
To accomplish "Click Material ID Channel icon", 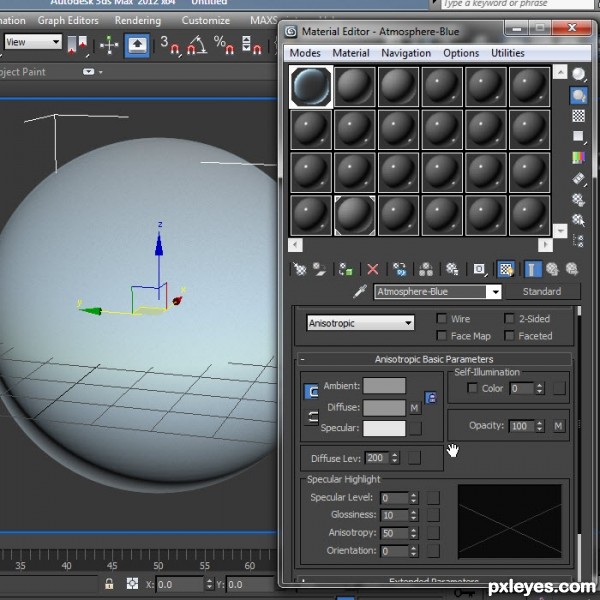I will [479, 269].
